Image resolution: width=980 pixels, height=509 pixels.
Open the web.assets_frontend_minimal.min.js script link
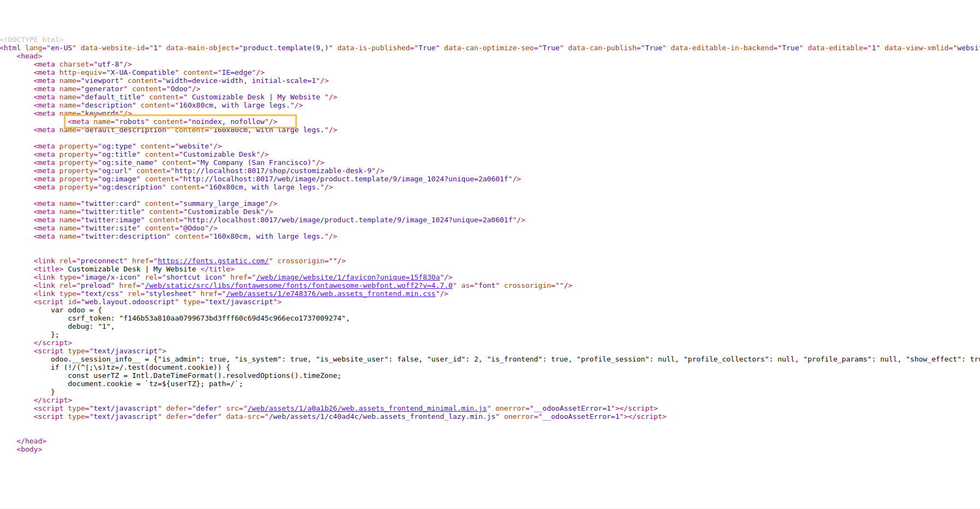coord(367,409)
